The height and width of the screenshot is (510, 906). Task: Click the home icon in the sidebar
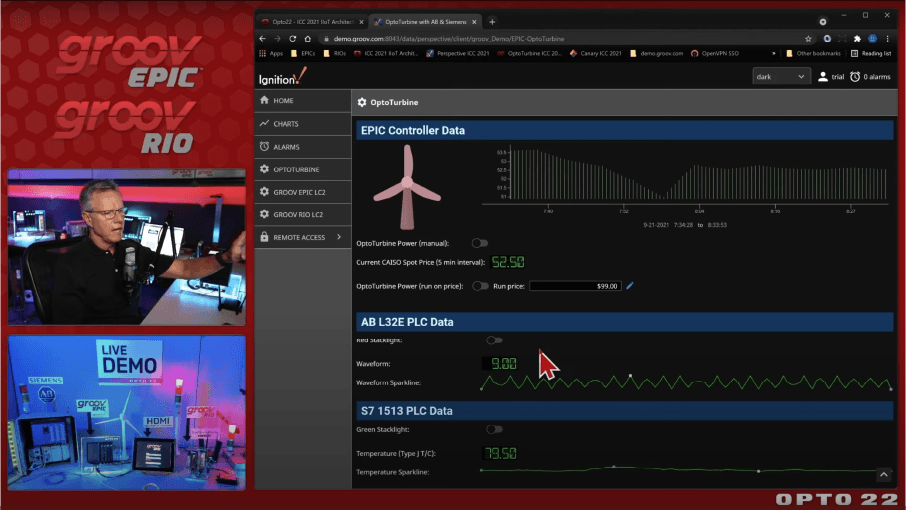(x=264, y=100)
